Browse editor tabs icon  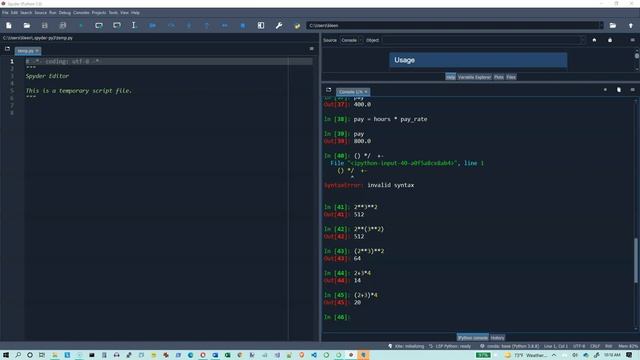click(x=7, y=49)
